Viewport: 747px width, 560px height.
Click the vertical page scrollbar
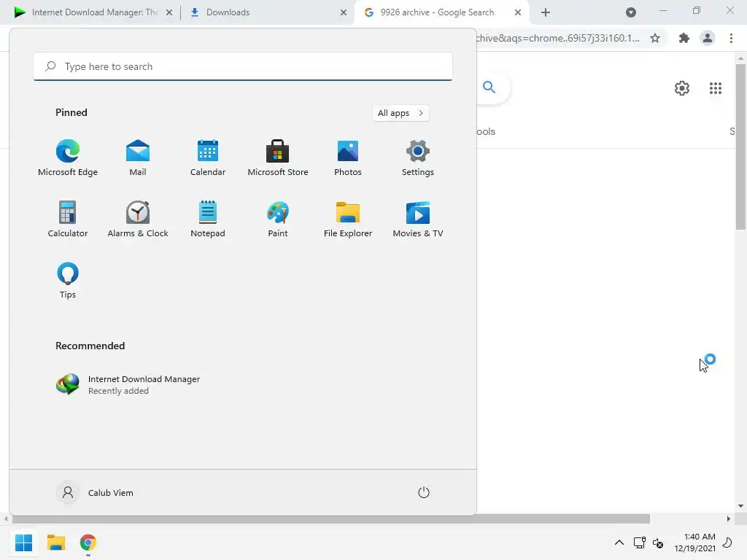click(x=740, y=147)
